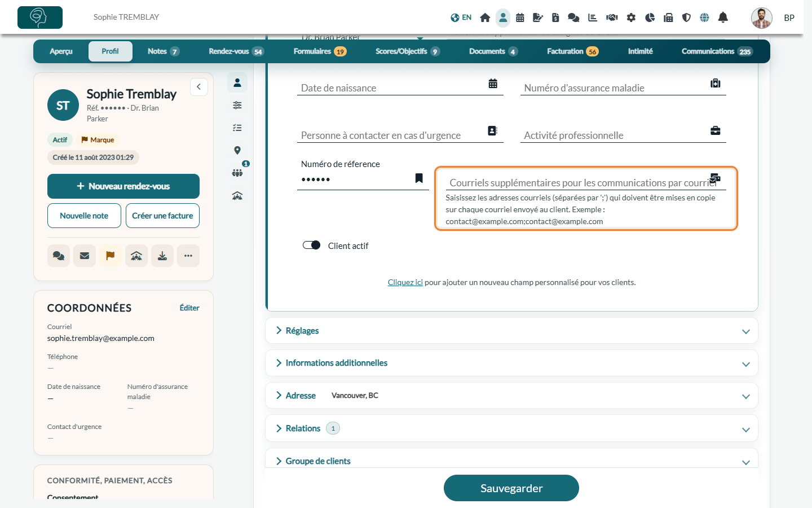Switch language using the EN globe
This screenshot has width=812, height=508.
(x=461, y=17)
